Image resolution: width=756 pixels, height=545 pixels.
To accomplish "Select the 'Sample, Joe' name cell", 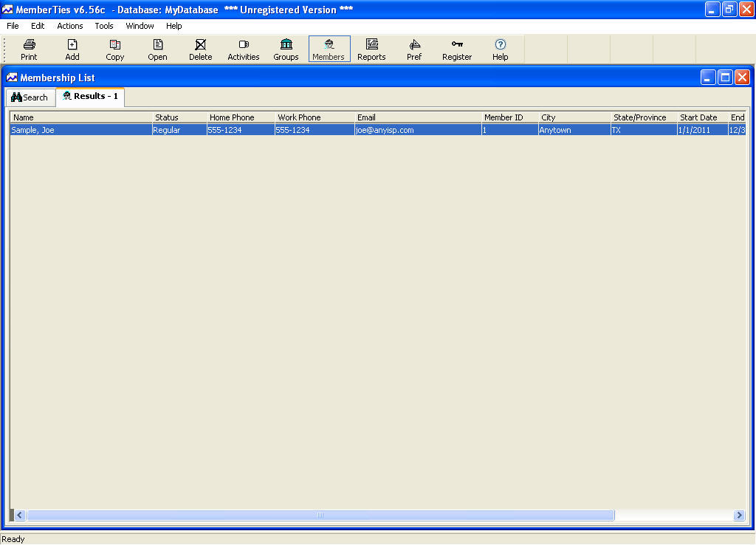I will tap(81, 130).
